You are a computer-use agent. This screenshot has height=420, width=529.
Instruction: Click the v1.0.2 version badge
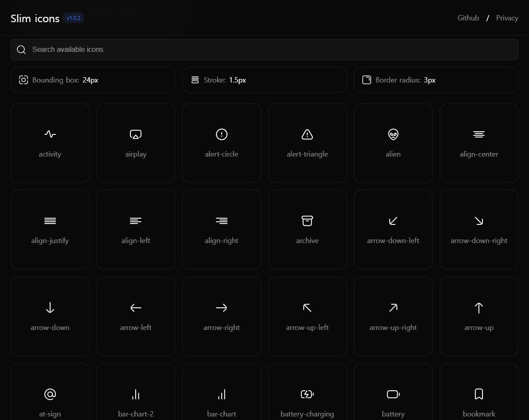tap(73, 18)
